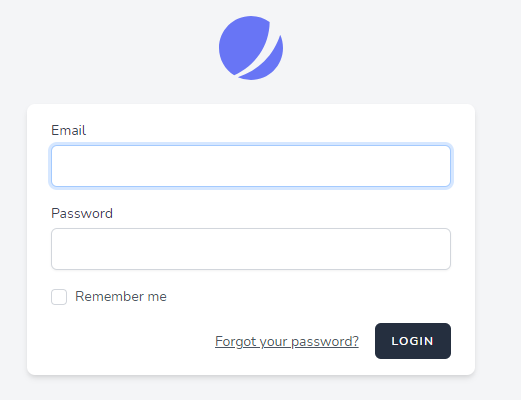
Task: Click the box below the Password label
Action: (251, 249)
